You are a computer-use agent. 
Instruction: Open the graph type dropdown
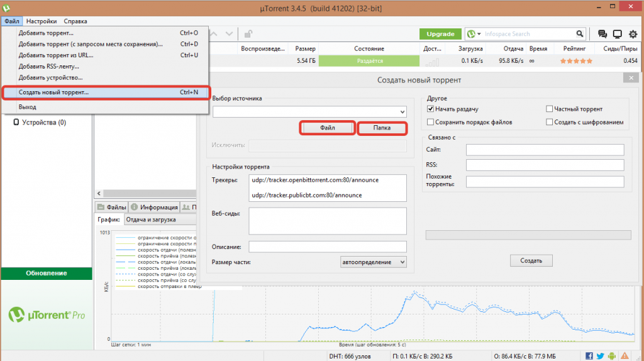(x=160, y=219)
